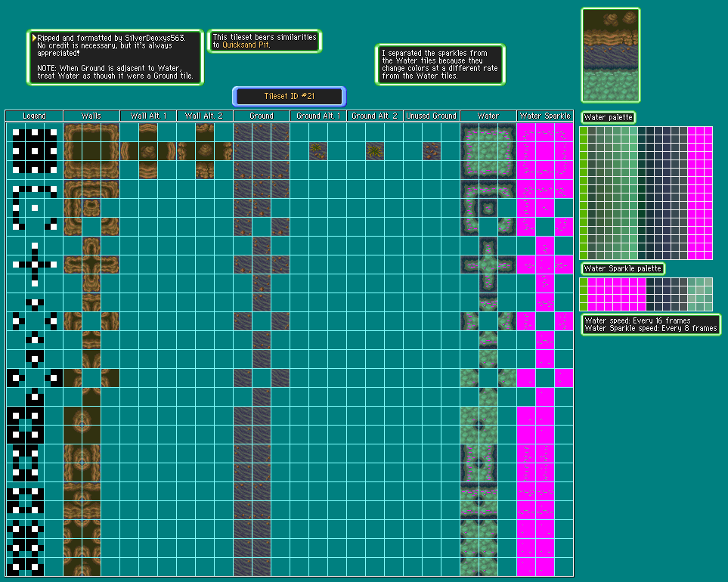Follow the Quicksand Pit link
Image resolution: width=728 pixels, height=582 pixels.
coord(246,45)
